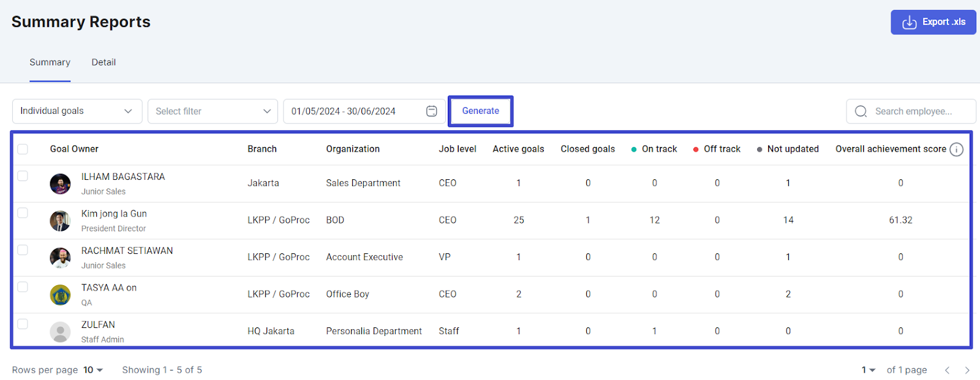Click the Account Executive cell
The height and width of the screenshot is (380, 980).
(x=364, y=257)
